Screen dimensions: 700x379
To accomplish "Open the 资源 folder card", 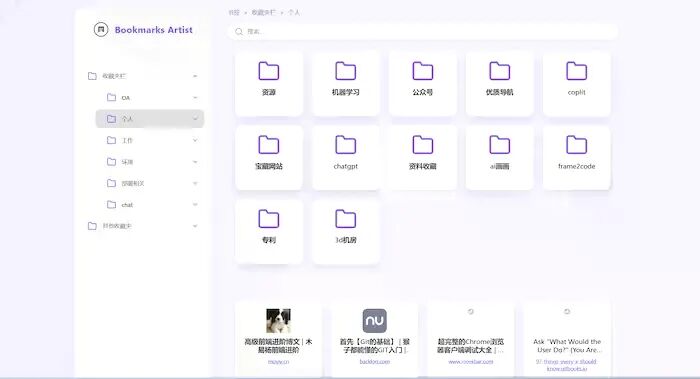I will coord(269,83).
